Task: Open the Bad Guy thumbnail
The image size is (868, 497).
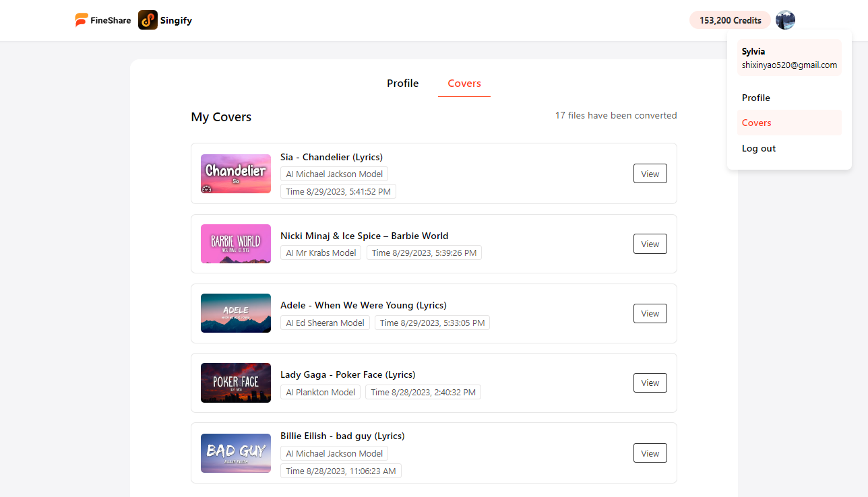Action: (x=236, y=453)
